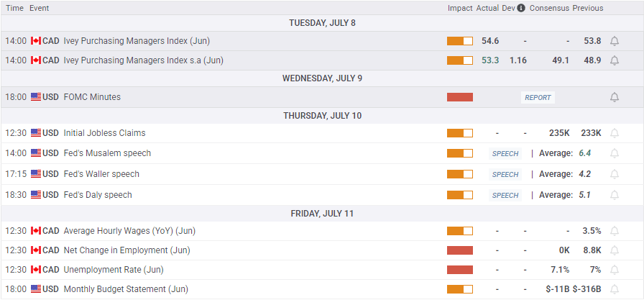Click the red impact bar for FOMC Minutes

coord(460,97)
